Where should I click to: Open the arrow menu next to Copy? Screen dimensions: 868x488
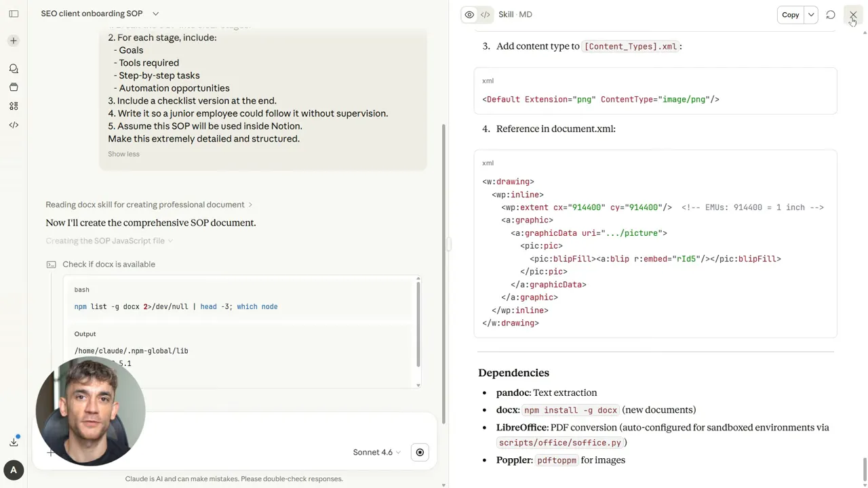811,15
